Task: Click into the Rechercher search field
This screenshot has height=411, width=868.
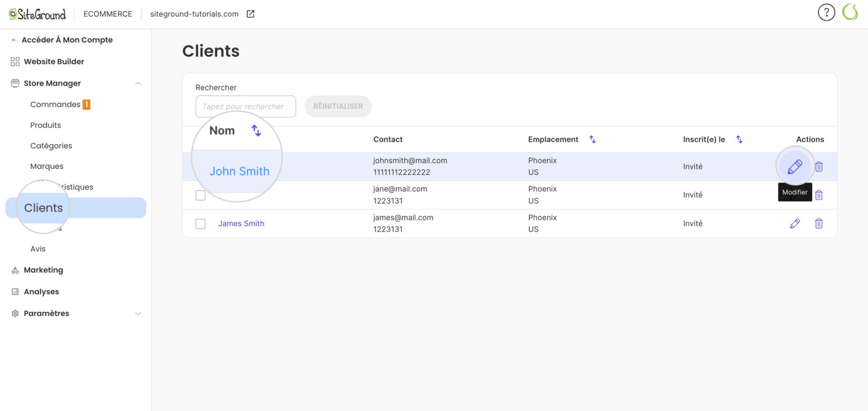Action: click(246, 107)
